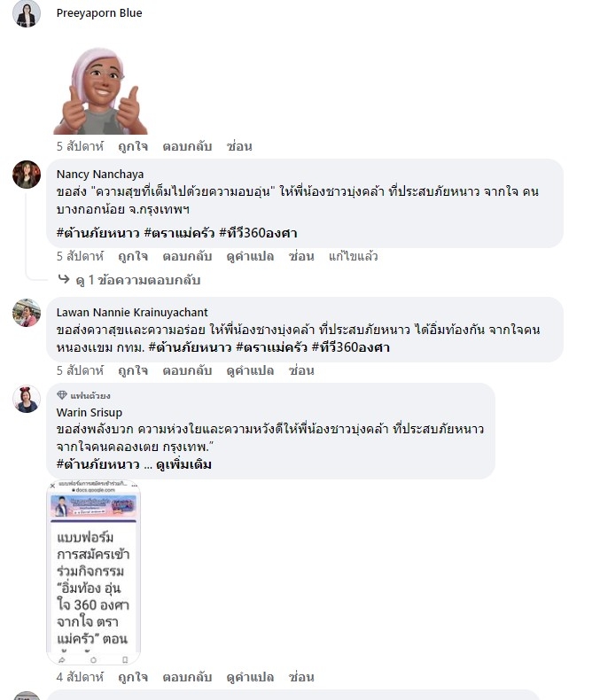The height and width of the screenshot is (700, 600).
Task: Click the reply arrow icon under Nancy's comment
Action: click(64, 279)
